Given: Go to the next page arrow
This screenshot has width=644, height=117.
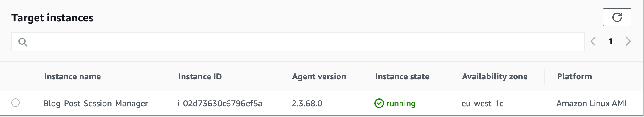Looking at the screenshot, I should [628, 41].
